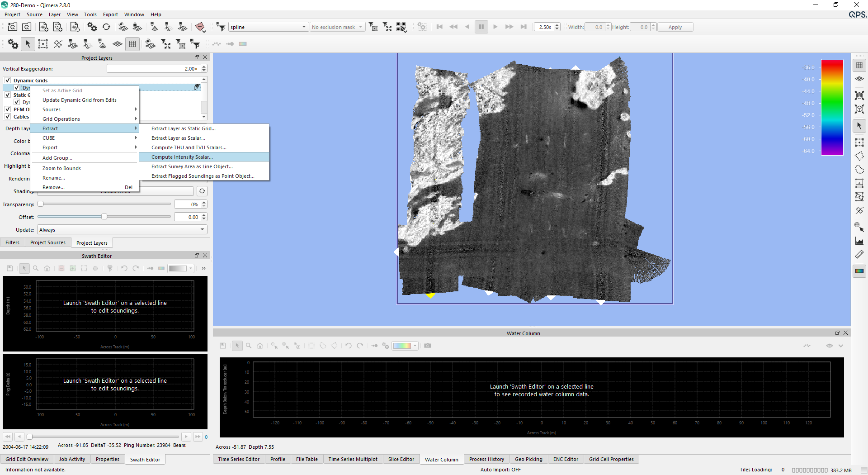Choose Compute Intensity Scalar from submenu
The image size is (868, 475).
[182, 157]
